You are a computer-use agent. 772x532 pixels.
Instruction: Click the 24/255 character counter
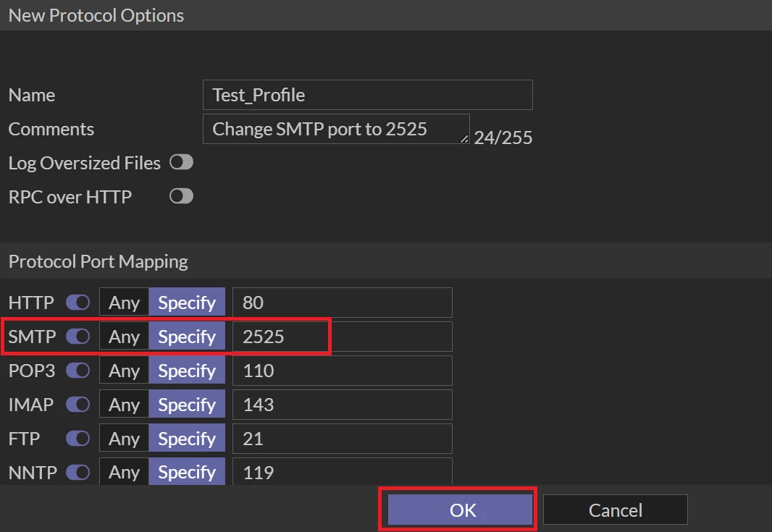pos(503,138)
